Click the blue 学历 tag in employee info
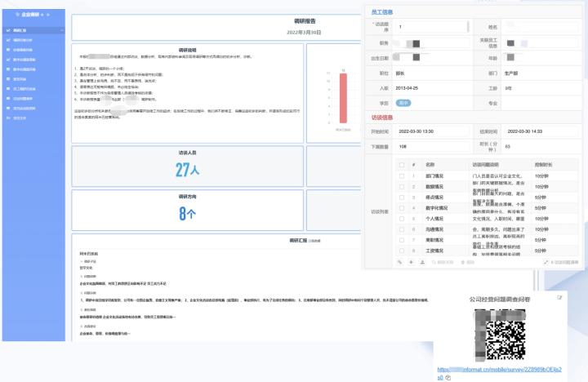Image resolution: width=588 pixels, height=382 pixels. click(403, 104)
